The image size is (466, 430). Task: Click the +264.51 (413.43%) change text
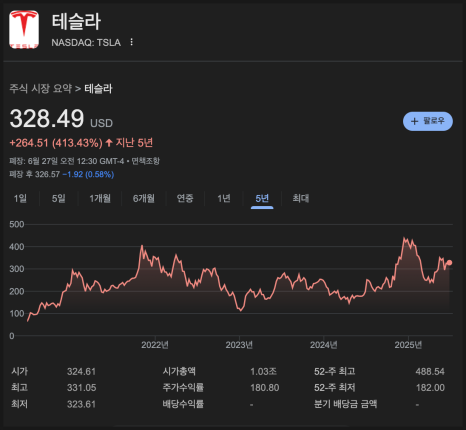(56, 143)
